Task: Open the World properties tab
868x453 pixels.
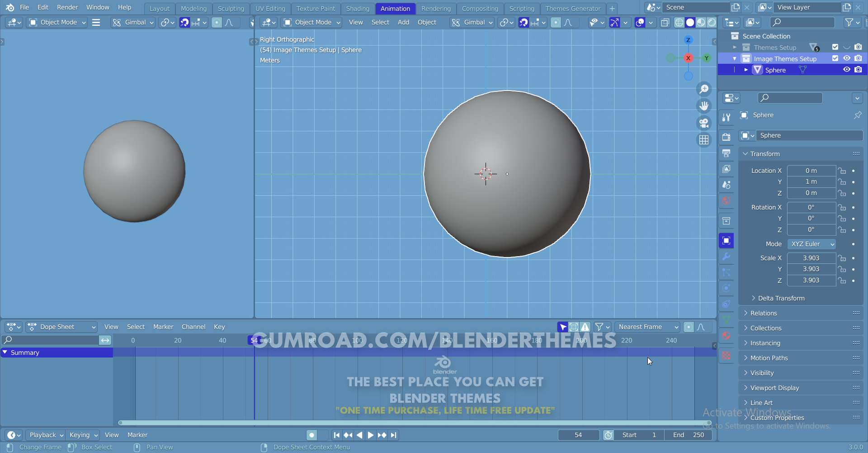Action: point(726,201)
